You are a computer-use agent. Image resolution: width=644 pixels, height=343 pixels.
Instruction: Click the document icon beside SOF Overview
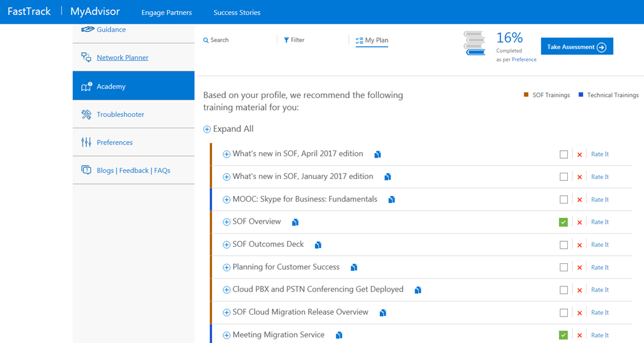295,222
